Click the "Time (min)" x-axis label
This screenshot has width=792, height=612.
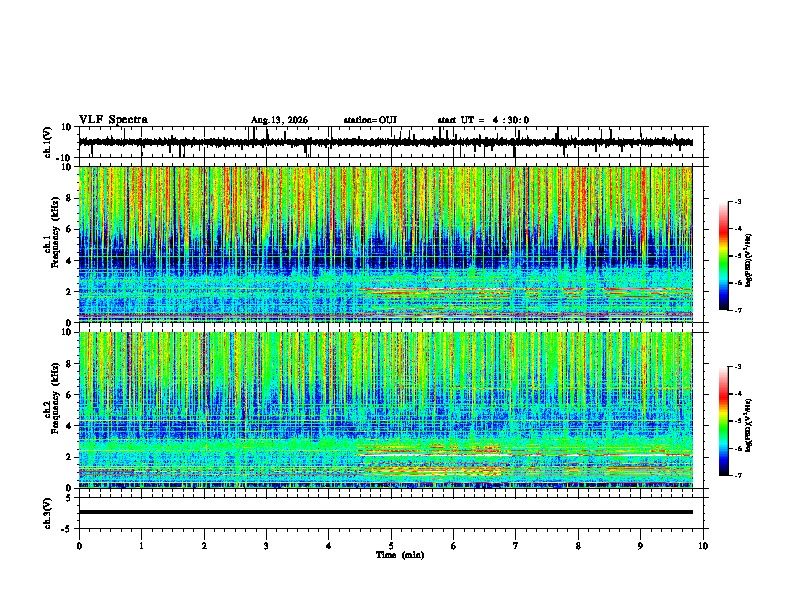(x=400, y=555)
